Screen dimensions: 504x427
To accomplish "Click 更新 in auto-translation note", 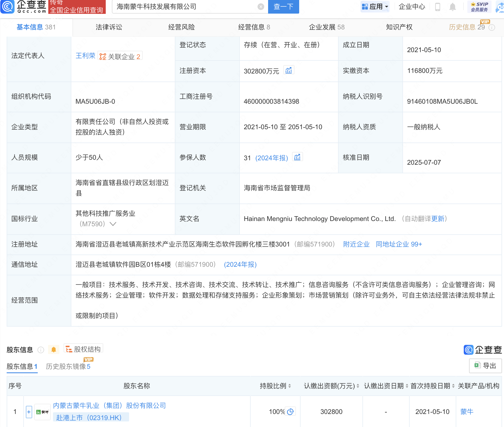I will [438, 219].
